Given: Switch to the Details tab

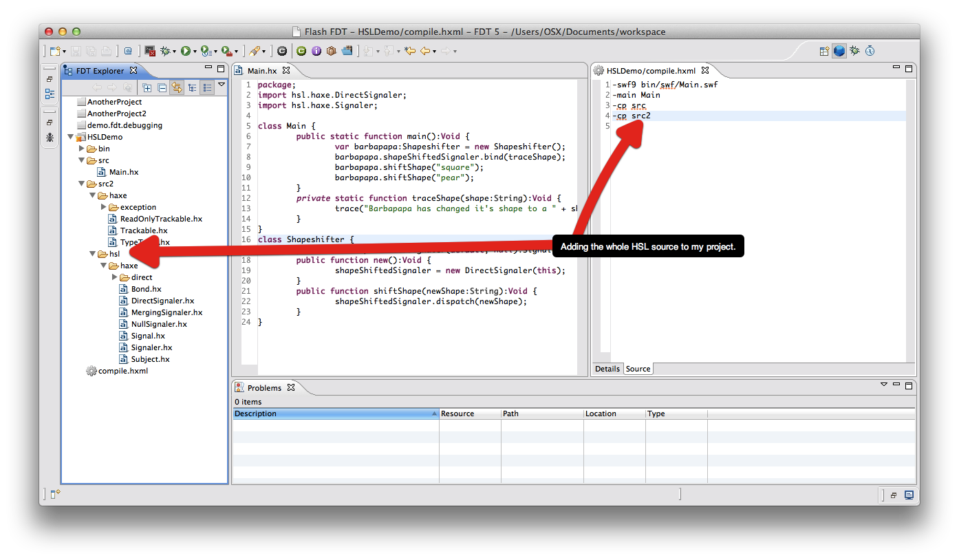Looking at the screenshot, I should coord(607,369).
